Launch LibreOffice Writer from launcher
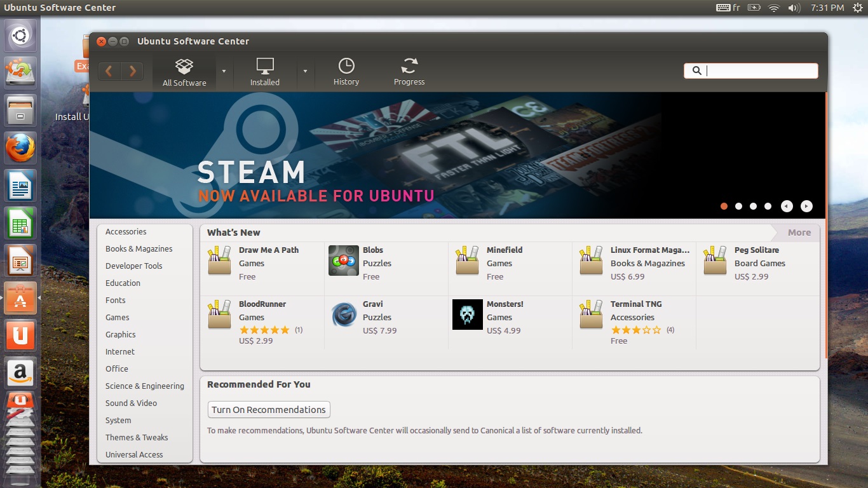Screen dimensions: 868x488 click(20, 186)
